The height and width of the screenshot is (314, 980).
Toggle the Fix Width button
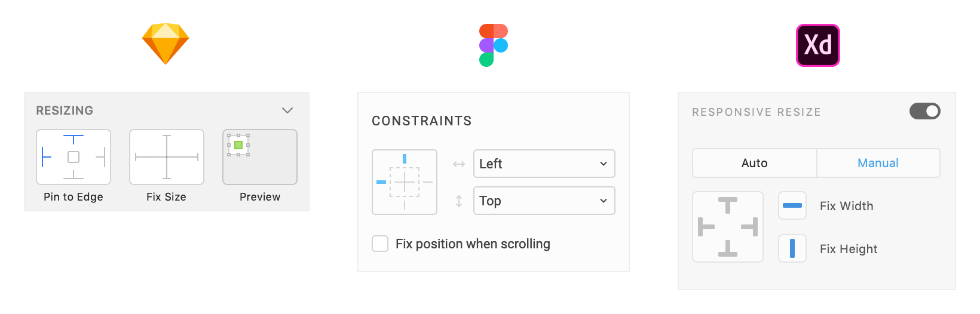point(792,205)
